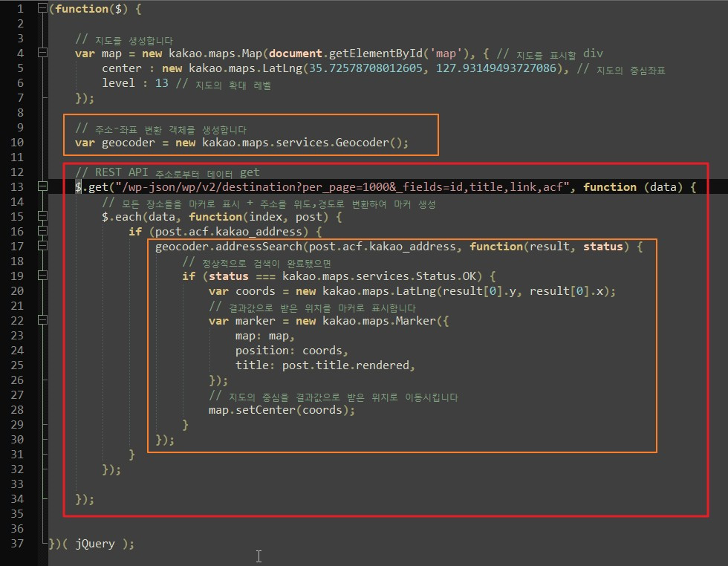728x566 pixels.
Task: Click the latitude value 35.72578708012605
Action: [365, 68]
